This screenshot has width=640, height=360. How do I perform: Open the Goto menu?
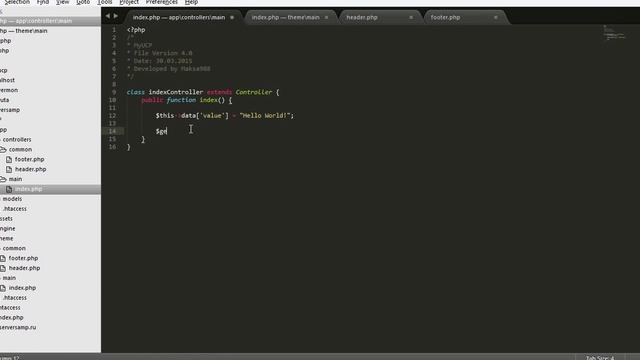tap(83, 2)
